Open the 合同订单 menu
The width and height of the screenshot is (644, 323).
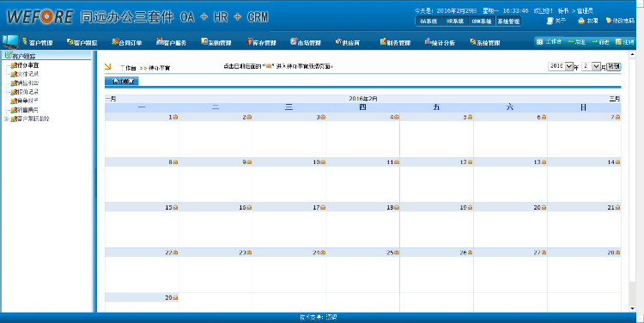coord(127,42)
